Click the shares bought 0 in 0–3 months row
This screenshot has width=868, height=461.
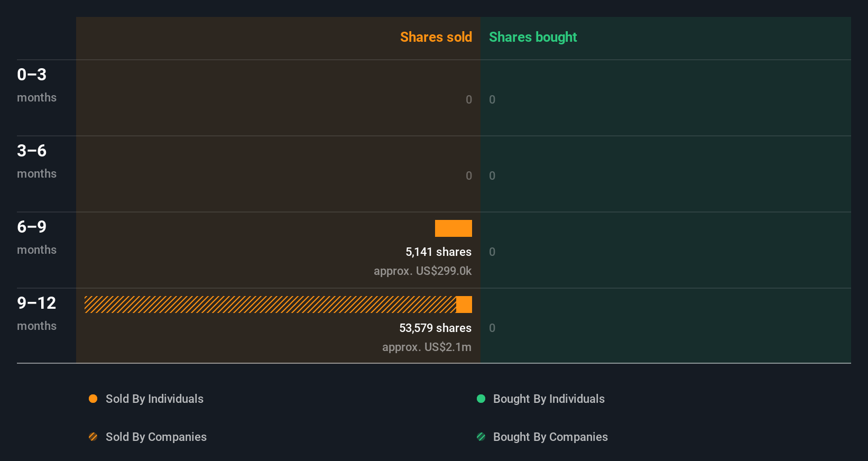click(492, 100)
